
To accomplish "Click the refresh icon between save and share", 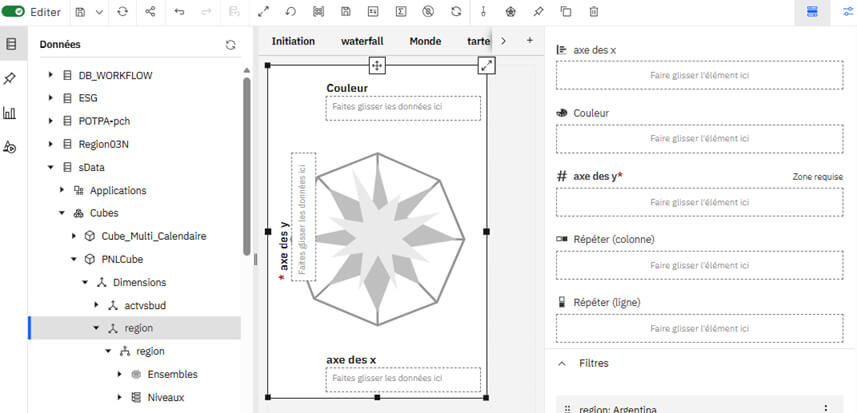I will point(122,12).
